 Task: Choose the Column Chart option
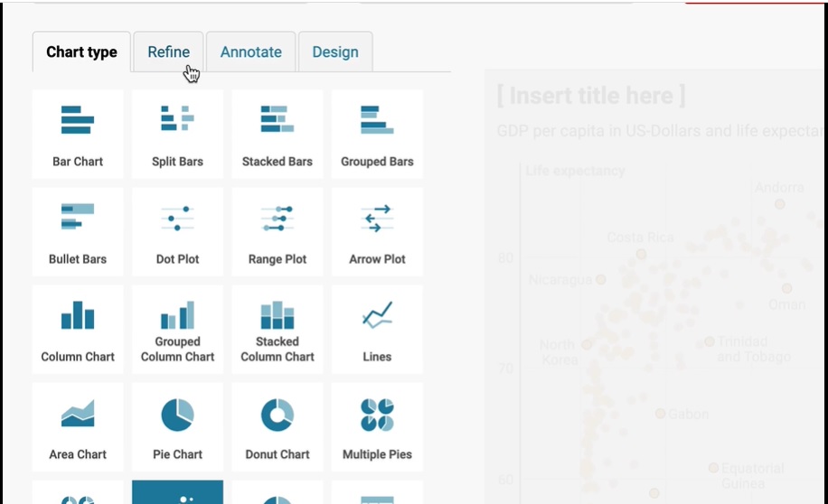pyautogui.click(x=78, y=329)
